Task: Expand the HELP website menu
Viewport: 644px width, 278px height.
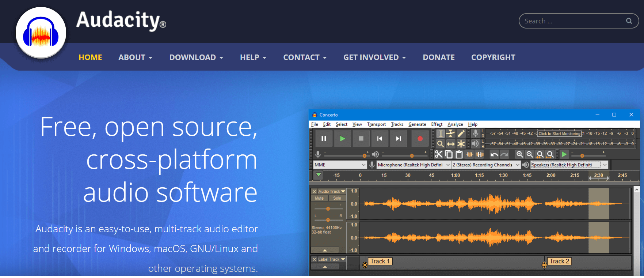Action: (x=254, y=57)
